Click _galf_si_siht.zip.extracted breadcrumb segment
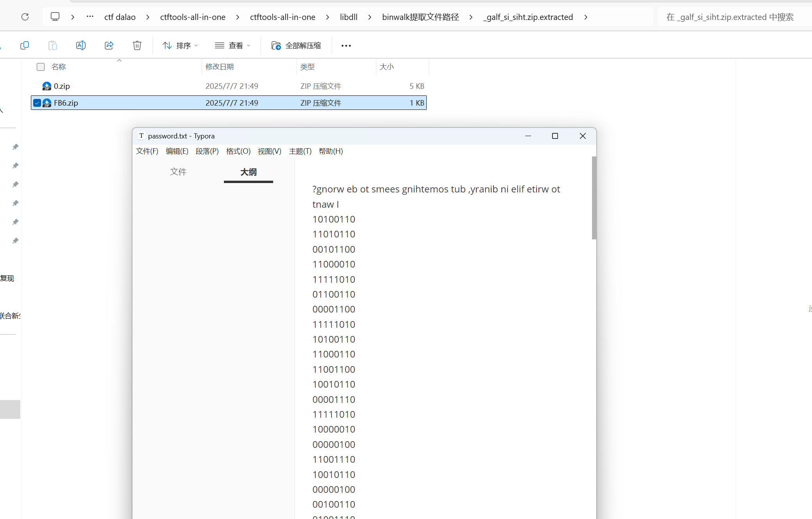This screenshot has width=812, height=519. (528, 17)
